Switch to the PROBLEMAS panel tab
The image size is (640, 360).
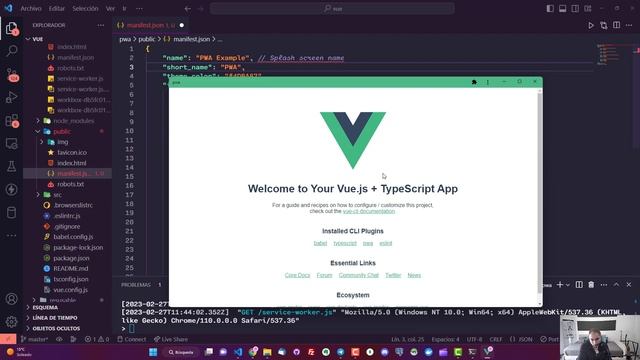pyautogui.click(x=136, y=285)
